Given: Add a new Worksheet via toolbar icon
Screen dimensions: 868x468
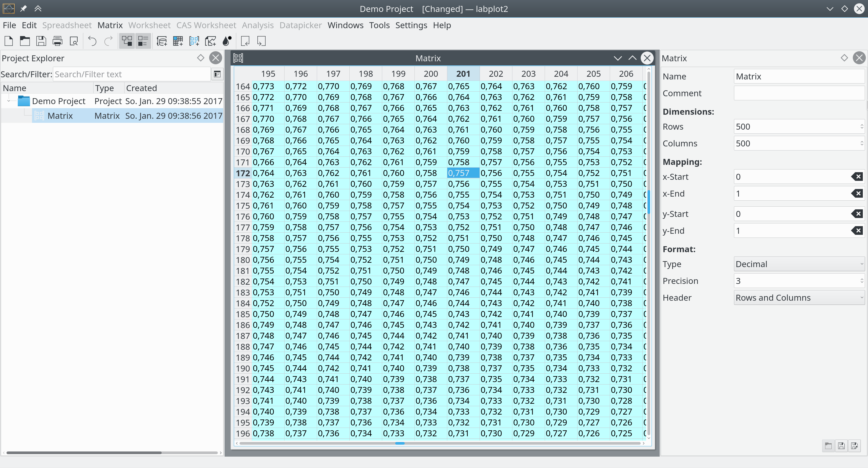Looking at the screenshot, I should [x=210, y=41].
